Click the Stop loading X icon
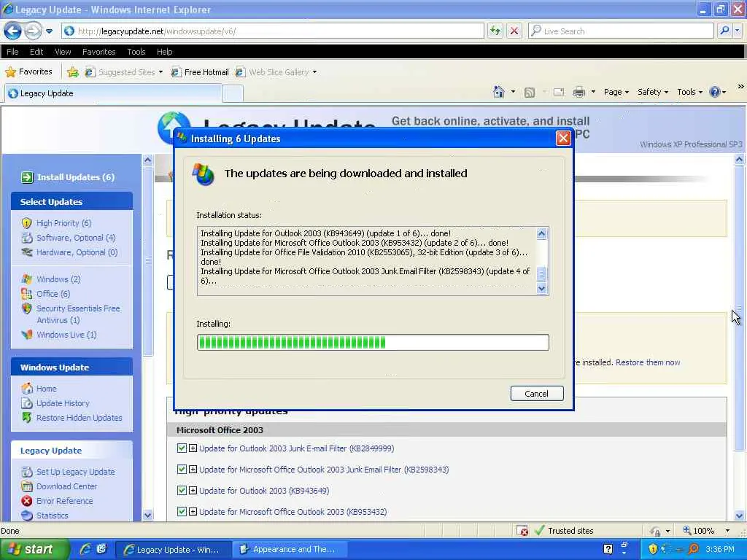Screen dimensions: 747x560 pos(514,31)
